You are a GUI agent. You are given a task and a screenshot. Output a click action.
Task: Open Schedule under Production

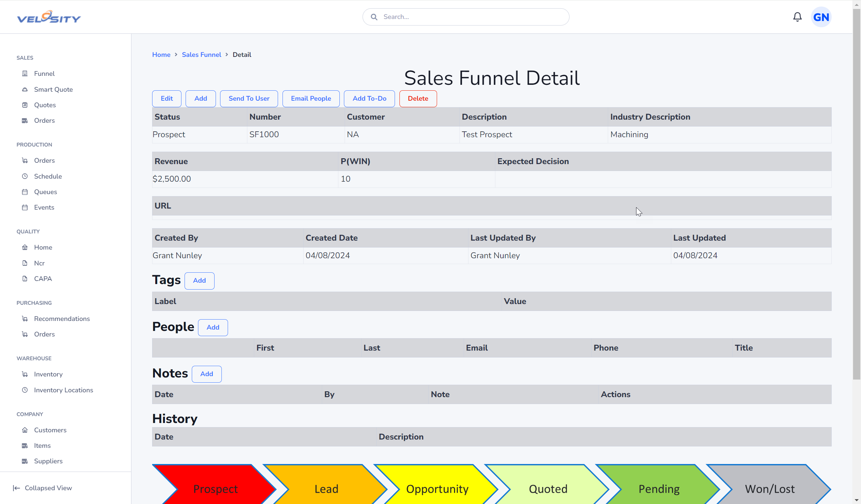pyautogui.click(x=48, y=176)
